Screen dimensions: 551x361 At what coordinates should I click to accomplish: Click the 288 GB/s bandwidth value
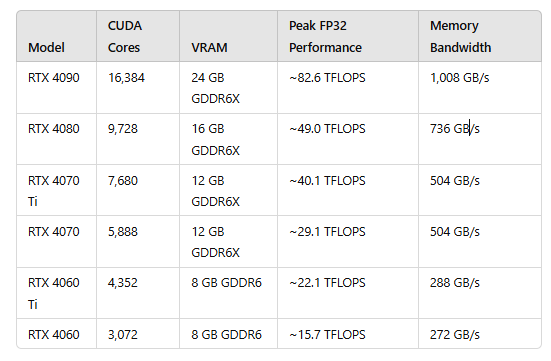click(x=455, y=283)
